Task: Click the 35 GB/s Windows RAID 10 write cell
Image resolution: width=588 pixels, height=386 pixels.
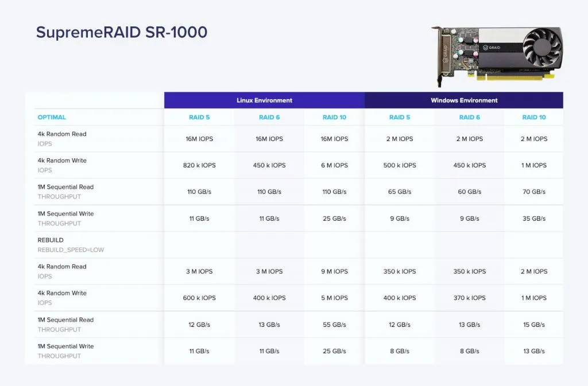Action: pos(533,218)
